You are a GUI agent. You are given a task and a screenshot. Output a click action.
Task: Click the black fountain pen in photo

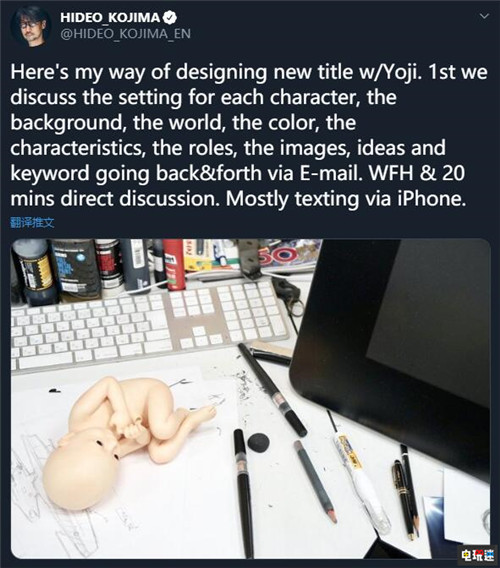(x=404, y=499)
